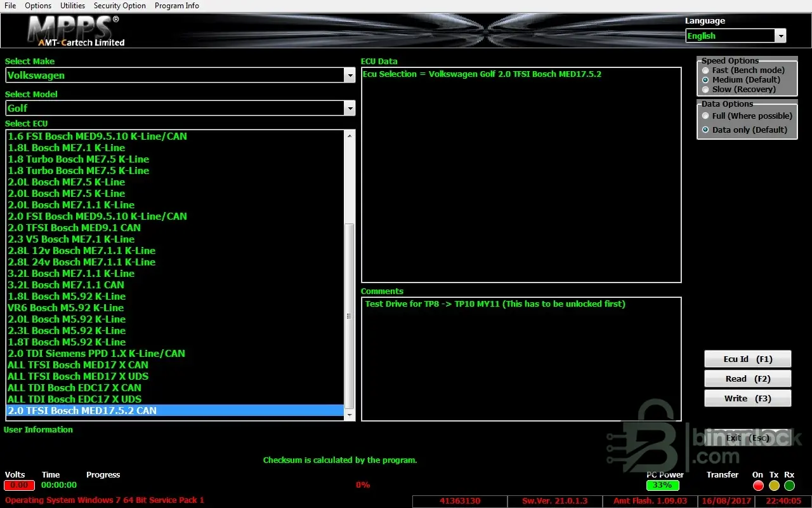Select highlighted 2.0 TFSI Bosch MED17.5.2 CAN
This screenshot has height=508, width=812.
[x=175, y=411]
